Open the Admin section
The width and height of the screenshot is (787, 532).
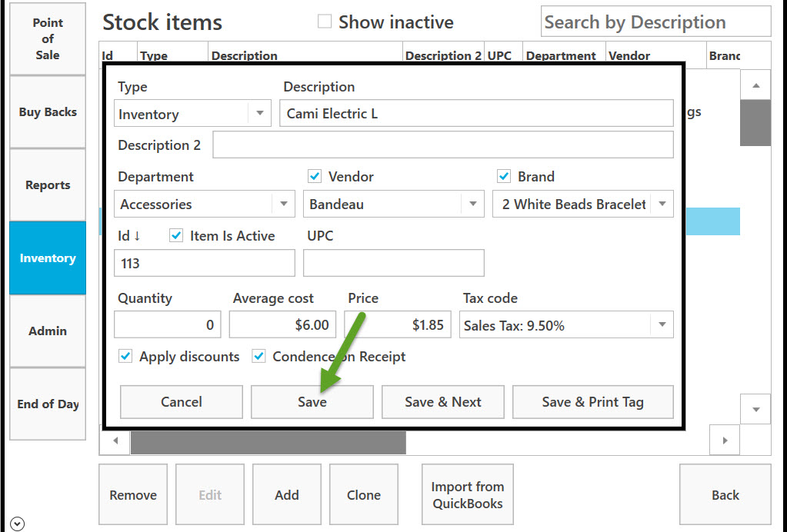(x=48, y=331)
